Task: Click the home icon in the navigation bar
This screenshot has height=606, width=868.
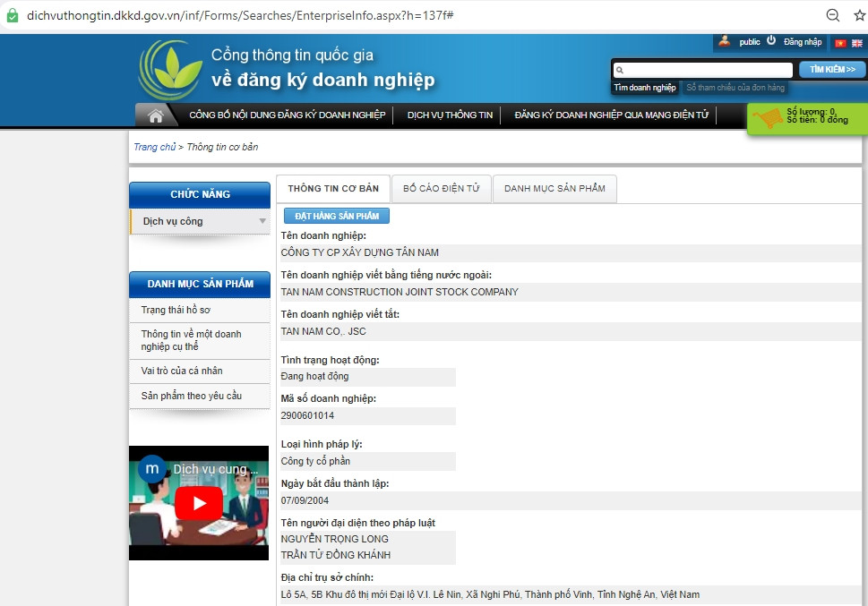Action: coord(156,115)
